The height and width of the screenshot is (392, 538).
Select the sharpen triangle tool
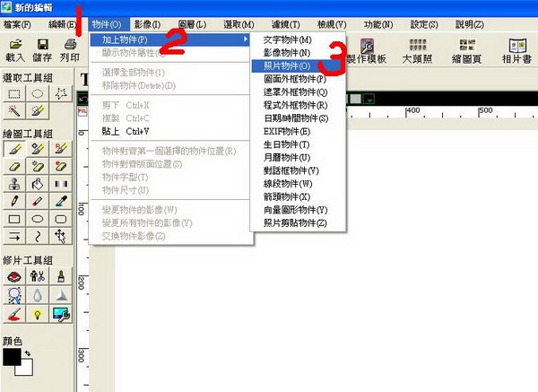click(61, 295)
